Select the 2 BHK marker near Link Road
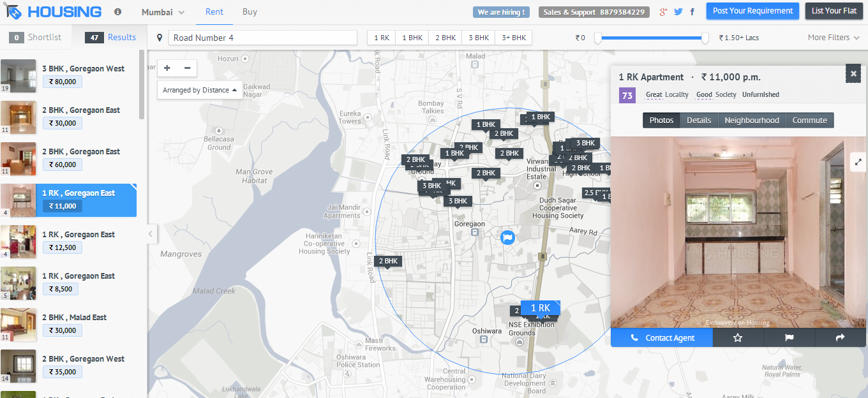The image size is (868, 398). 388,262
